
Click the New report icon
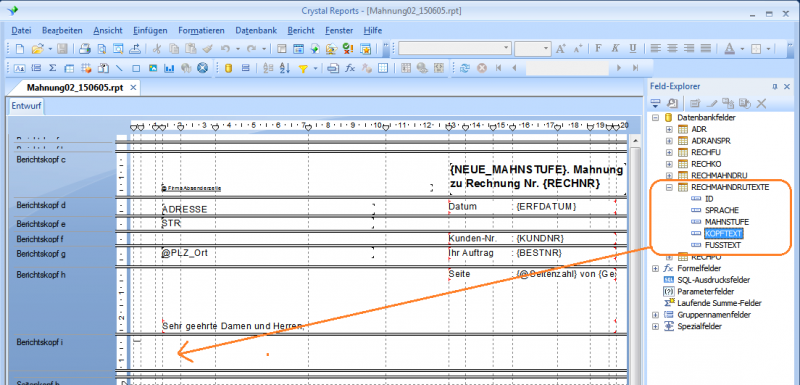19,49
